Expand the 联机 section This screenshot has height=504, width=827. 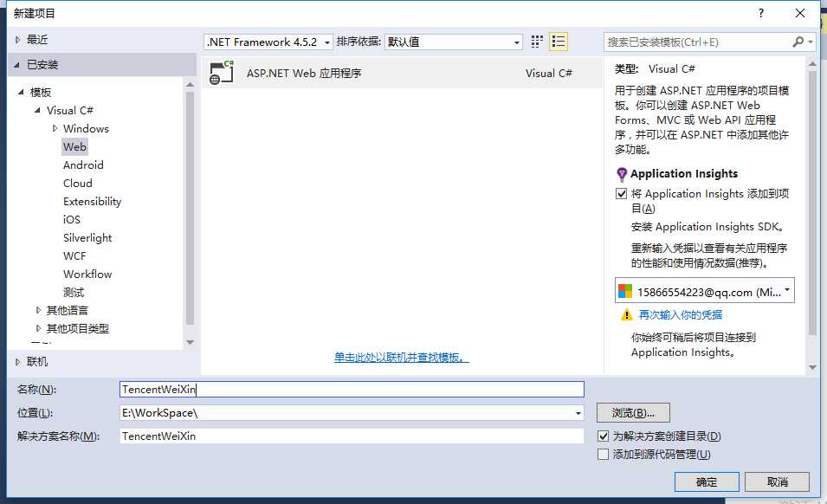17,362
